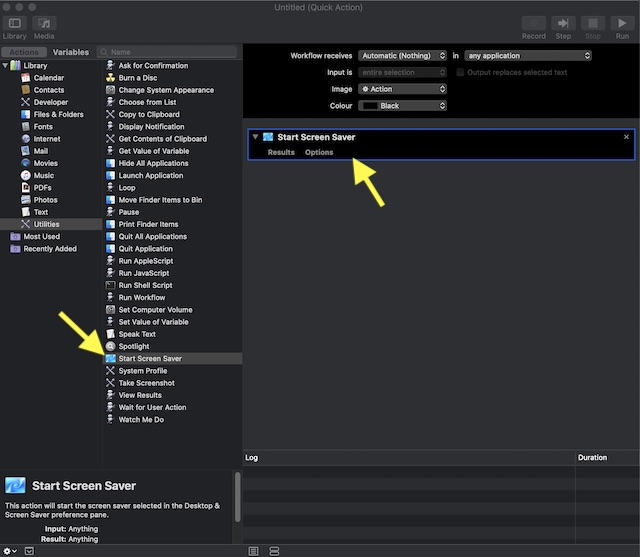The height and width of the screenshot is (557, 640).
Task: Collapse the Start Screen Saver action
Action: 256,137
